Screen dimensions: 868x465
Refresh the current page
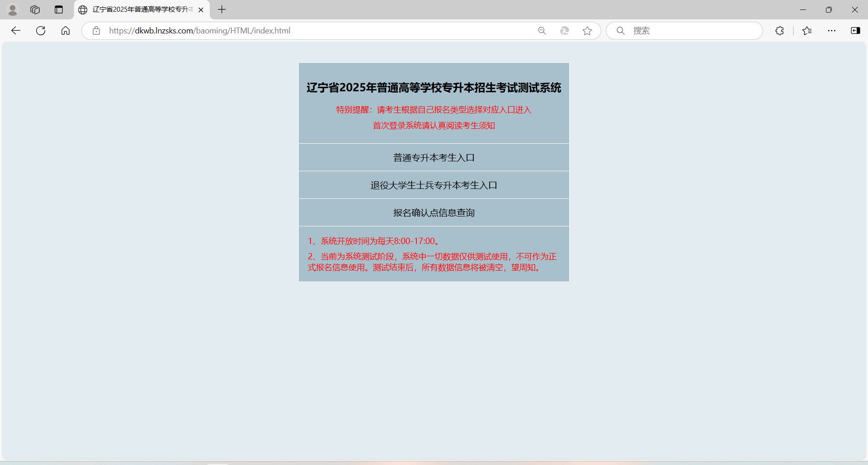[41, 31]
